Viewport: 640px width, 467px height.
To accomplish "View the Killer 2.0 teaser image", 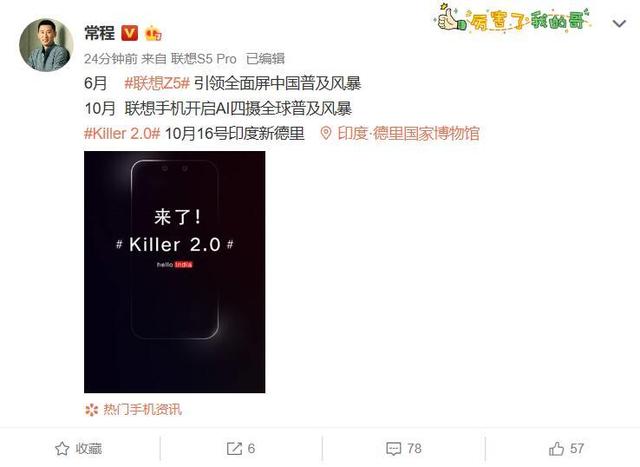I will pos(175,272).
